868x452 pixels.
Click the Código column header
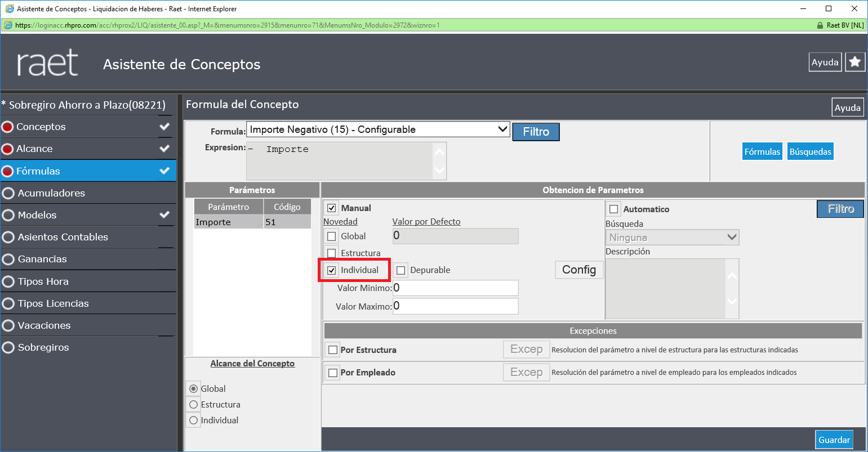(287, 207)
